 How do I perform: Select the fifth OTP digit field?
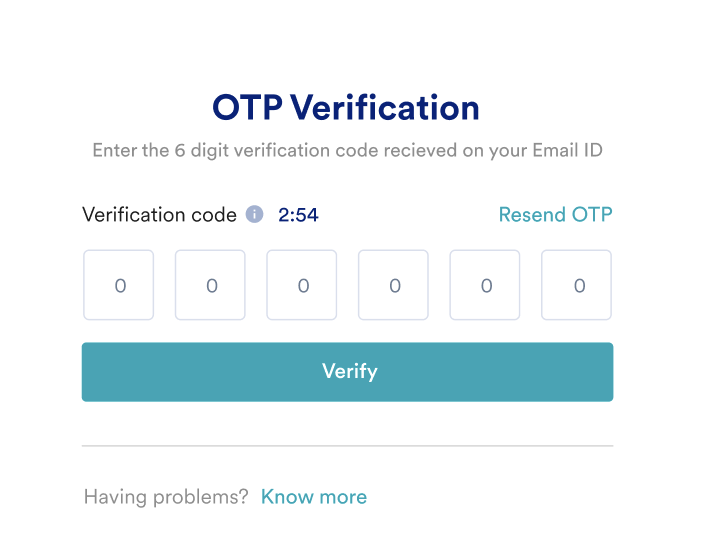pyautogui.click(x=485, y=285)
